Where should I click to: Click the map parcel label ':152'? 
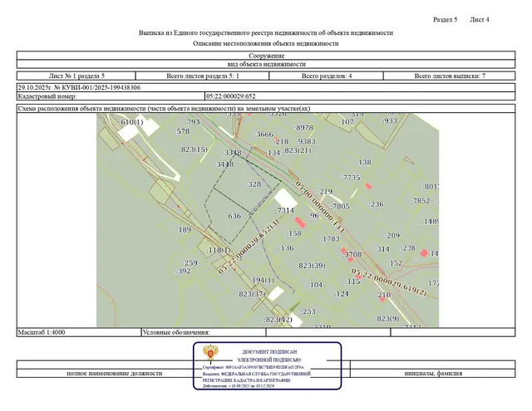(x=395, y=263)
